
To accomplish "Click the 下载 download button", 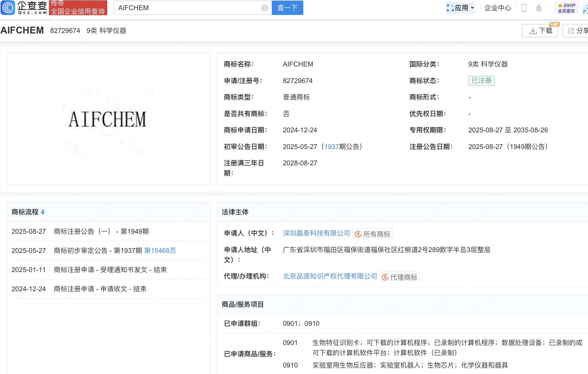I will pos(540,31).
